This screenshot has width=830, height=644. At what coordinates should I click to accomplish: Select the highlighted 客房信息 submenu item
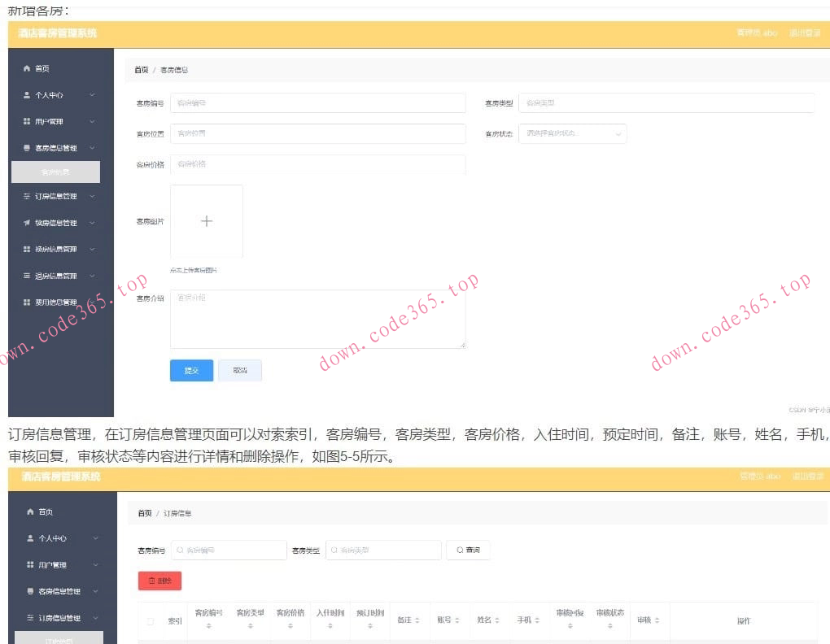pyautogui.click(x=55, y=172)
